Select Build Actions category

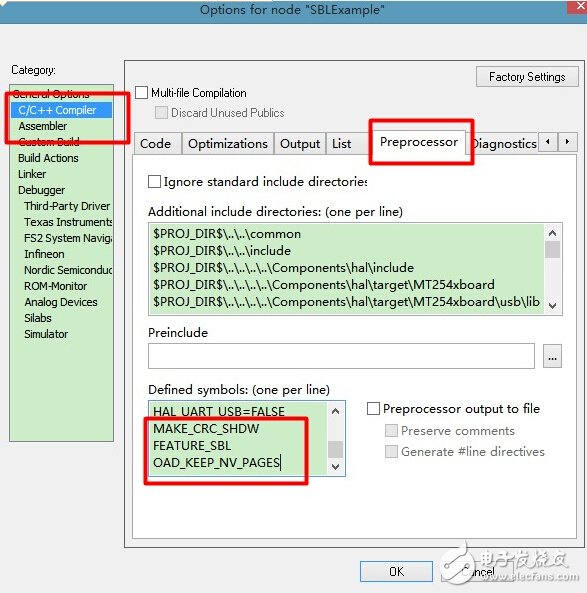[48, 158]
